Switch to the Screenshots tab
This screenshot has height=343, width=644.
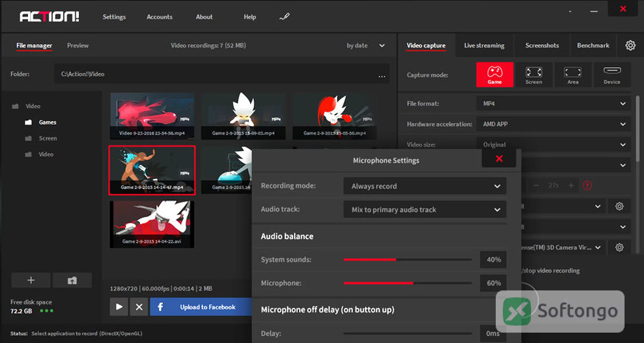click(542, 45)
